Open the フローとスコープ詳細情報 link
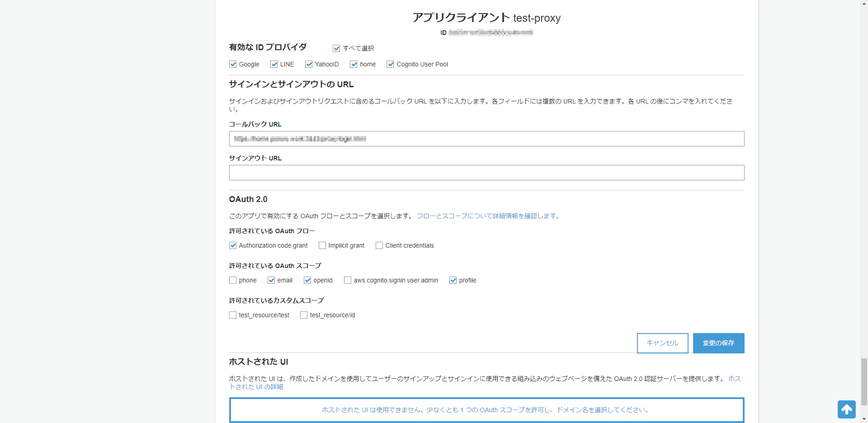 point(489,216)
